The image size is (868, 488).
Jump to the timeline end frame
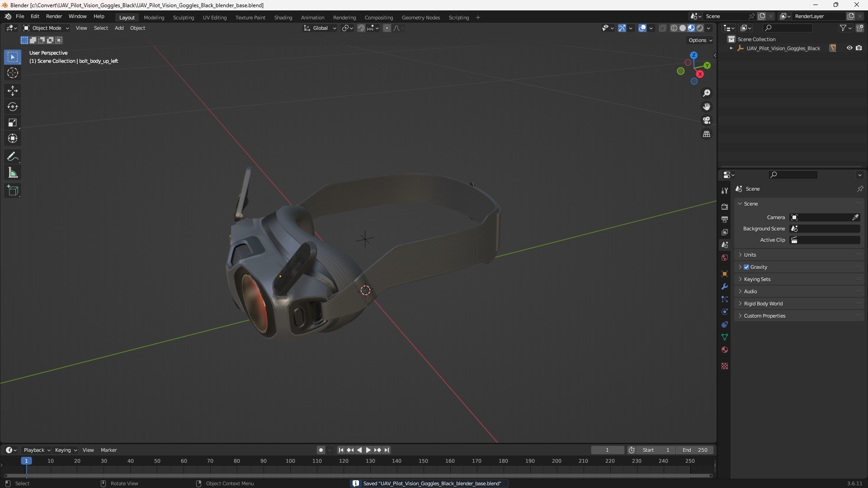(387, 450)
